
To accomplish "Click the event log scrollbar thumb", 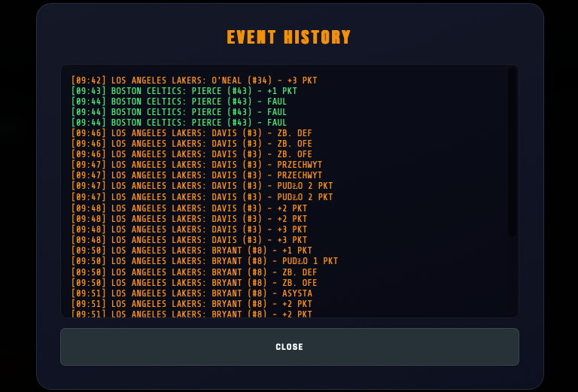I will click(x=512, y=151).
